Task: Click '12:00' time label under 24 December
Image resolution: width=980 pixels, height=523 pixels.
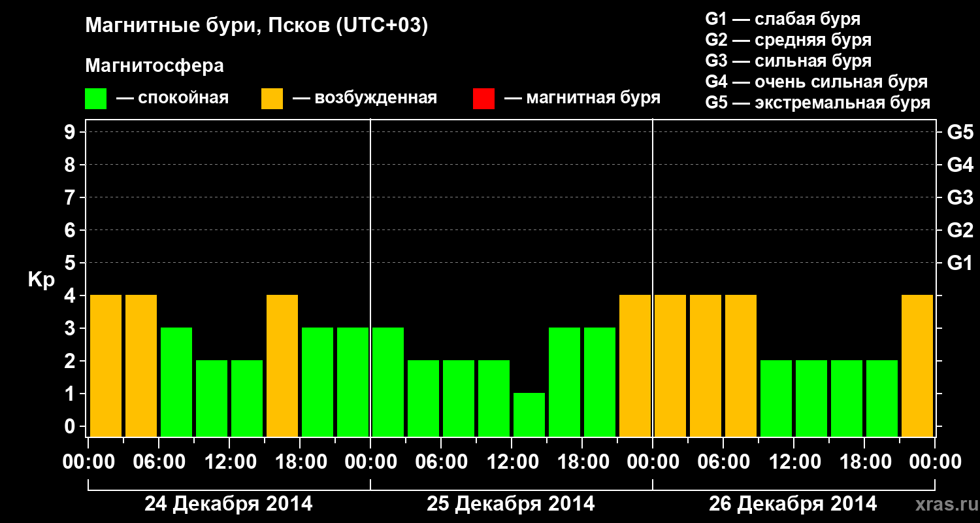Action: click(x=229, y=462)
